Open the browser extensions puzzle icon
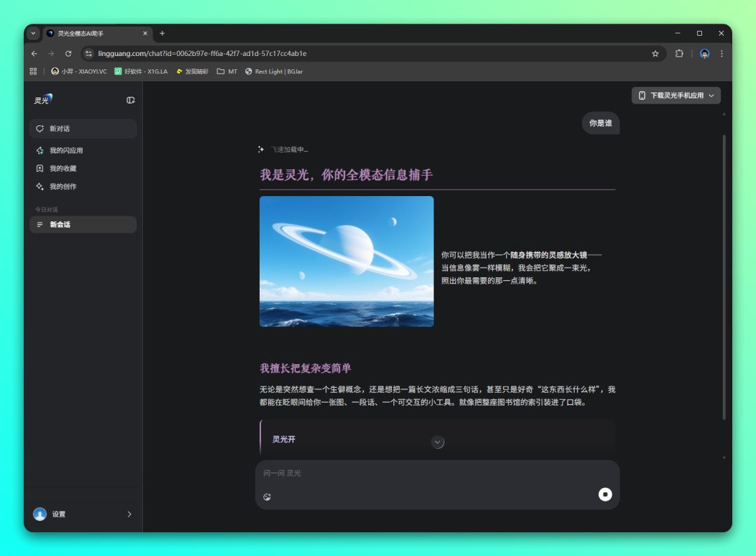This screenshot has height=556, width=756. (678, 53)
